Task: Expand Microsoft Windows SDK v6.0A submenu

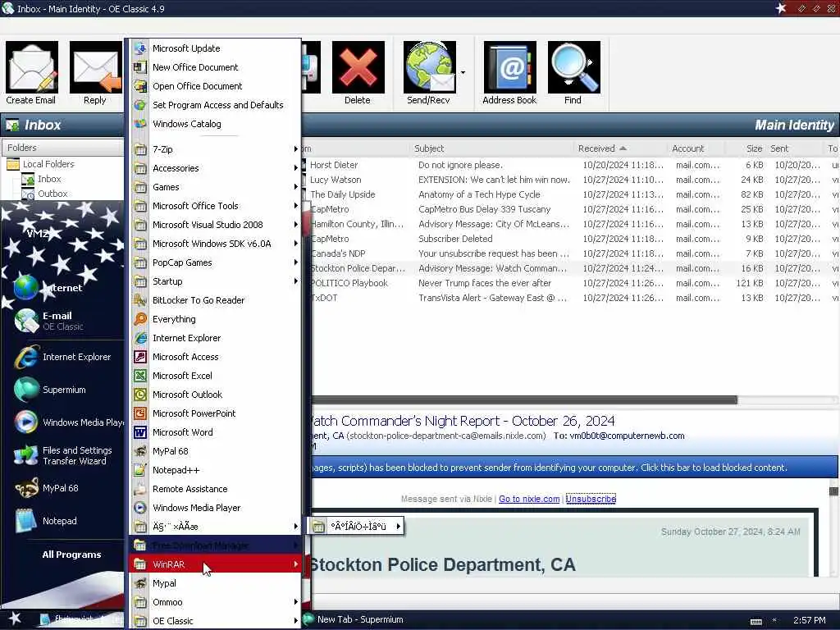Action: pos(216,244)
